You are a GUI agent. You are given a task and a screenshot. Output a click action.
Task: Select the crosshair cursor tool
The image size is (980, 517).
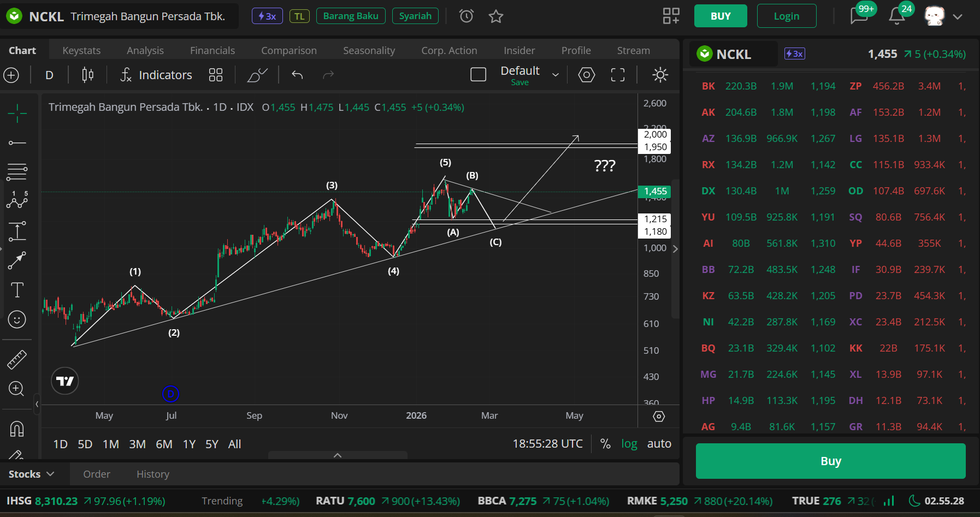click(x=17, y=114)
